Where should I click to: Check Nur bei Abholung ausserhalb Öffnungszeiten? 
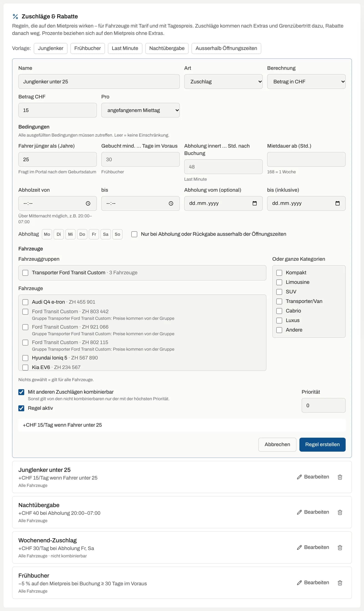[134, 234]
